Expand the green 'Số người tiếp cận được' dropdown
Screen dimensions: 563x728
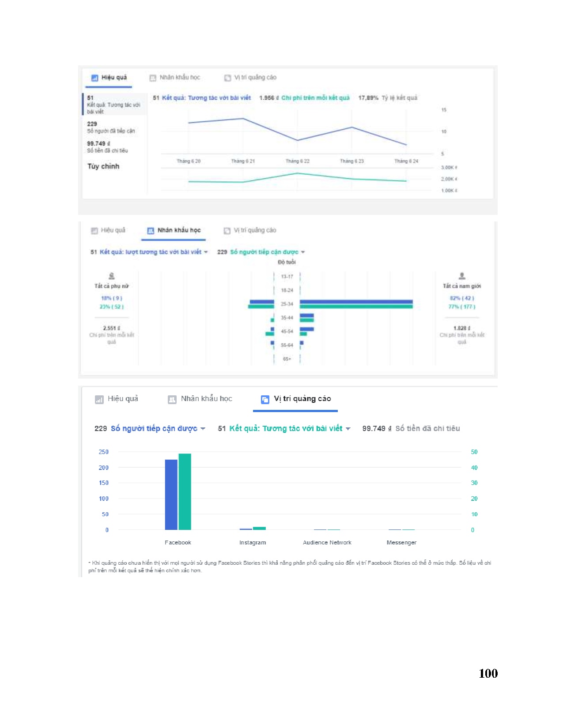303,252
